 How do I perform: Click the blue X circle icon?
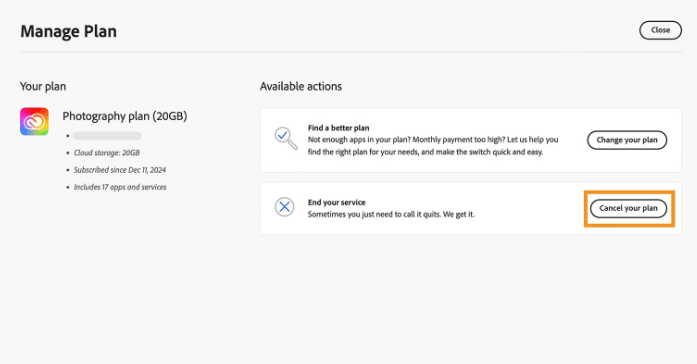(x=284, y=207)
